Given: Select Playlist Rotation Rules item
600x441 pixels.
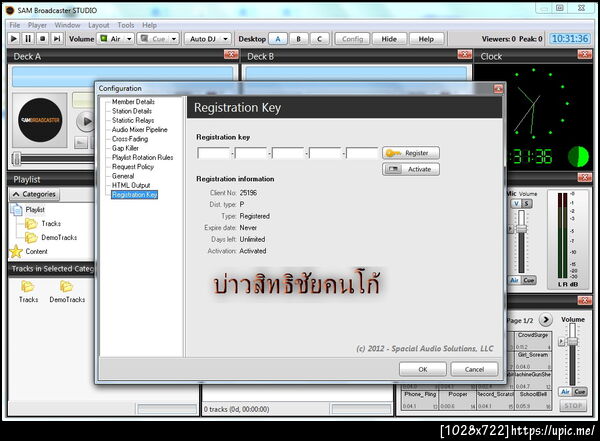Looking at the screenshot, I should (142, 157).
